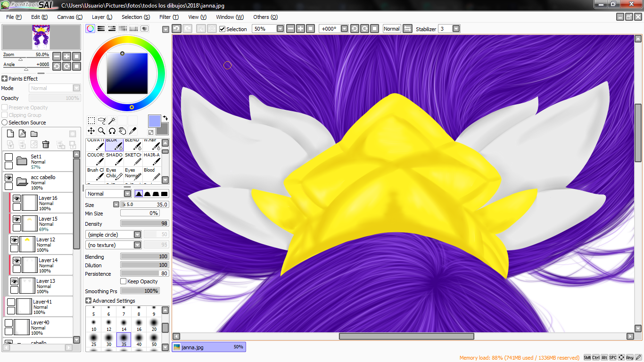This screenshot has height=362, width=644.
Task: Hide the acc cabello layer set
Action: click(8, 177)
